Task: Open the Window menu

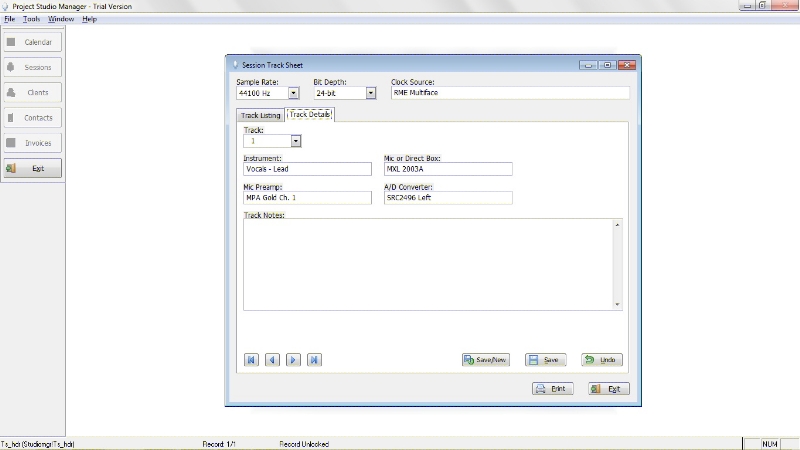Action: pos(61,19)
